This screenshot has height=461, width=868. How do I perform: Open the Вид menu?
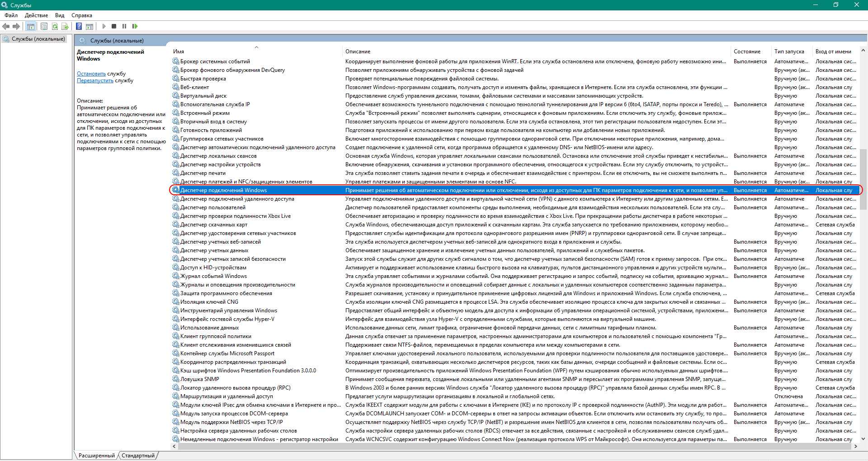60,15
